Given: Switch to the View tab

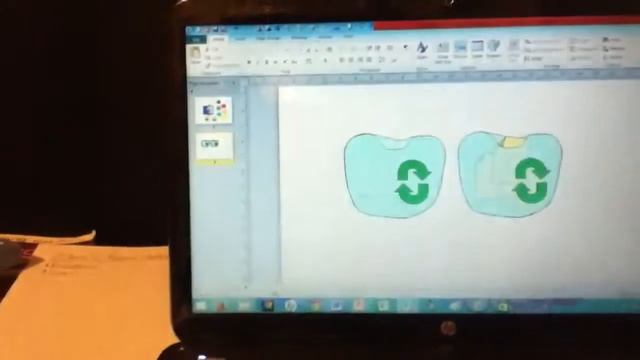Looking at the screenshot, I should [348, 37].
